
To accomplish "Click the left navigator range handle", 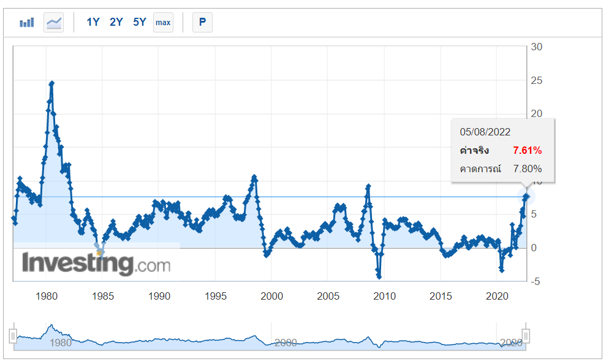I will click(13, 336).
